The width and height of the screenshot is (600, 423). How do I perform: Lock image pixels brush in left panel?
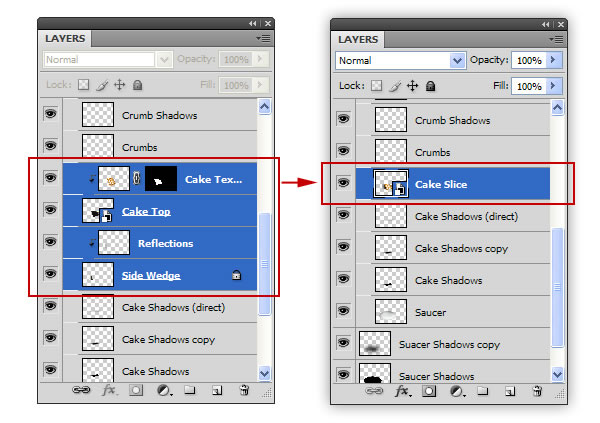point(102,85)
